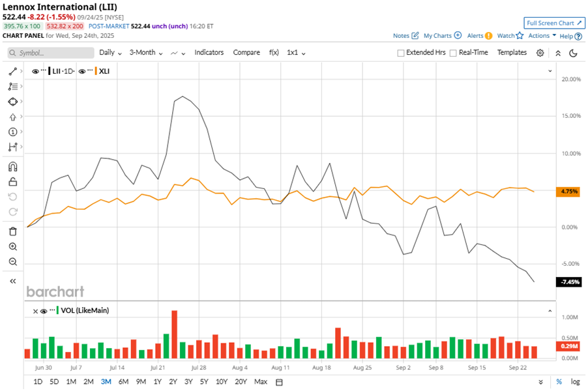Collapse the volume pane caret

click(x=550, y=311)
